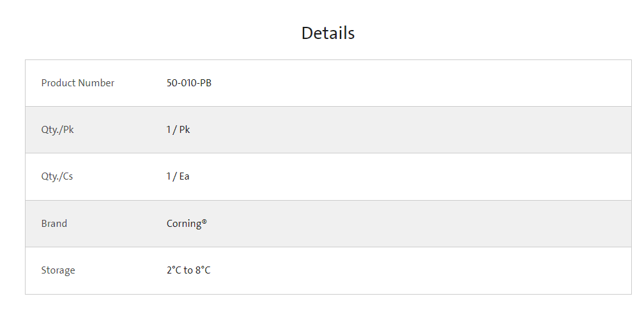Click the 8°C upper storage temperature
This screenshot has width=644, height=317.
pos(203,270)
